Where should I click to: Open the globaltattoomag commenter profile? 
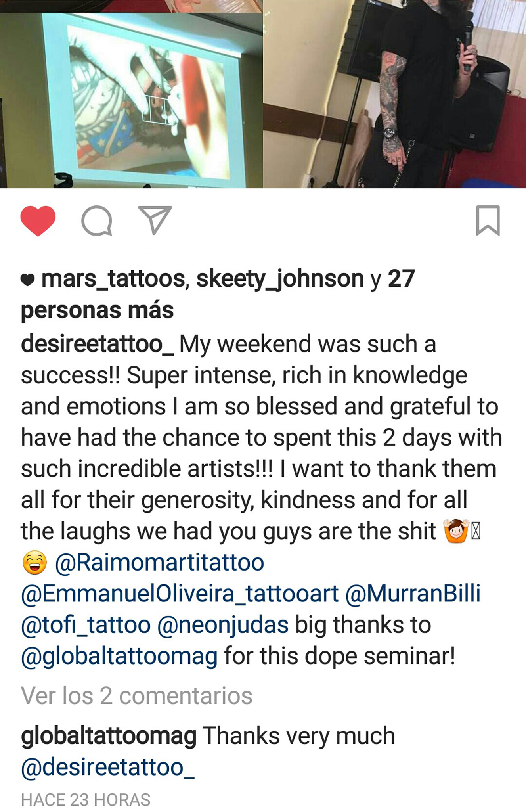coord(109,736)
